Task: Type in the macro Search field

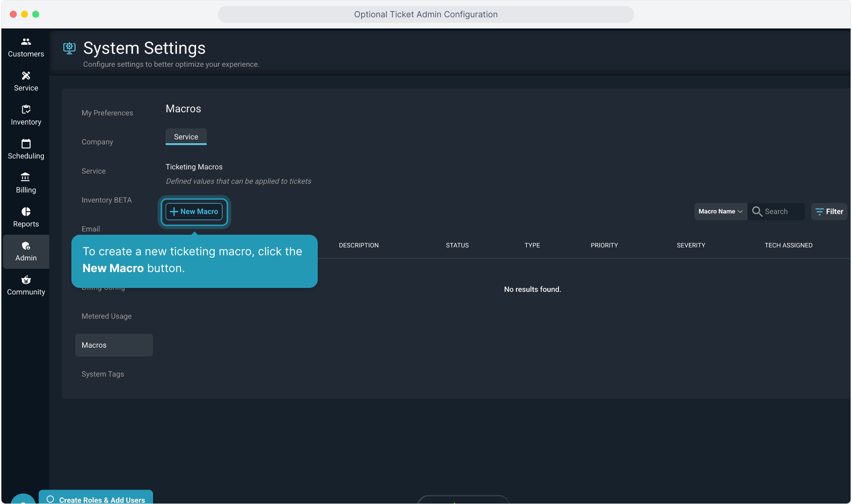Action: click(x=782, y=211)
